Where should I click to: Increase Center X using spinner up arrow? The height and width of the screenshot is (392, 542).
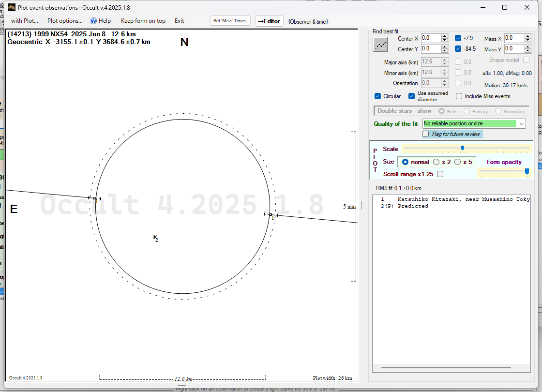point(445,36)
